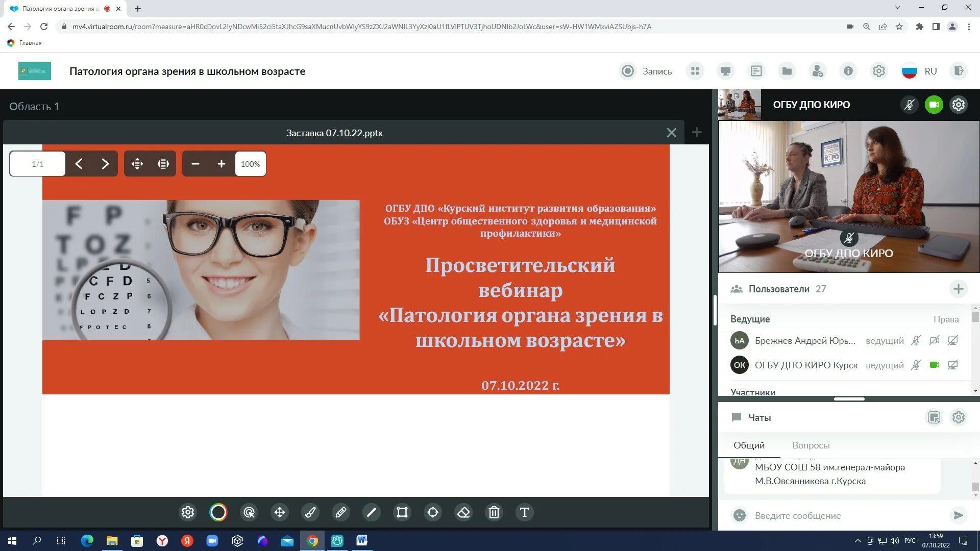Open the color wheel picker
Viewport: 980px width, 551px height.
coord(218,512)
